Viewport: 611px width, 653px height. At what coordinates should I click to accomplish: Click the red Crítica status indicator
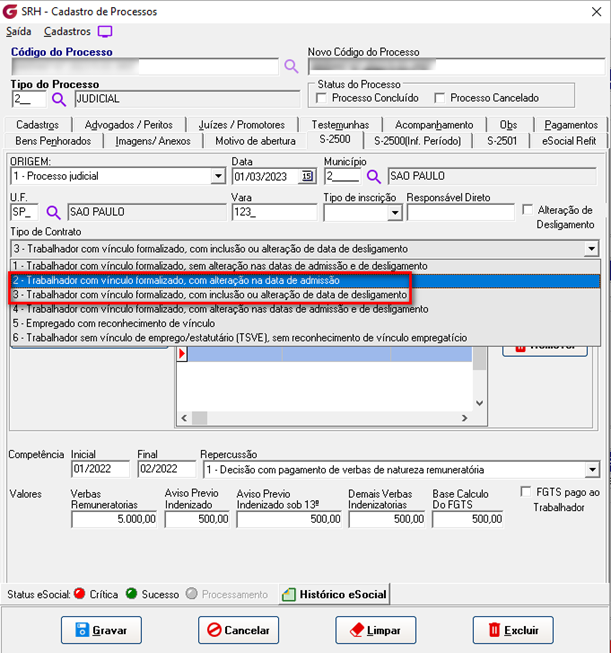(80, 594)
